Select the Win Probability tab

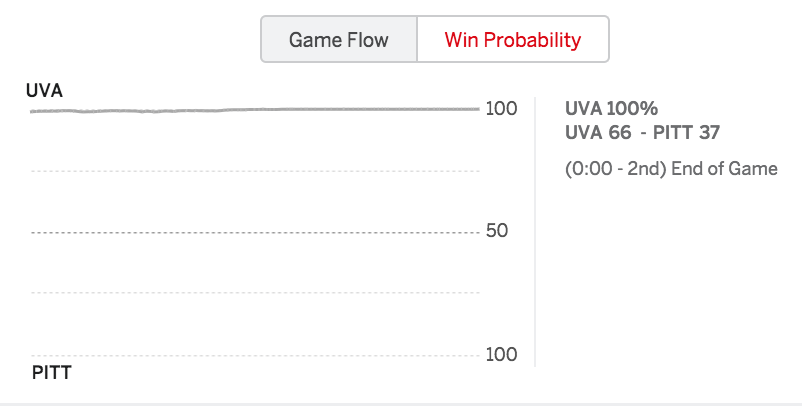(x=513, y=39)
